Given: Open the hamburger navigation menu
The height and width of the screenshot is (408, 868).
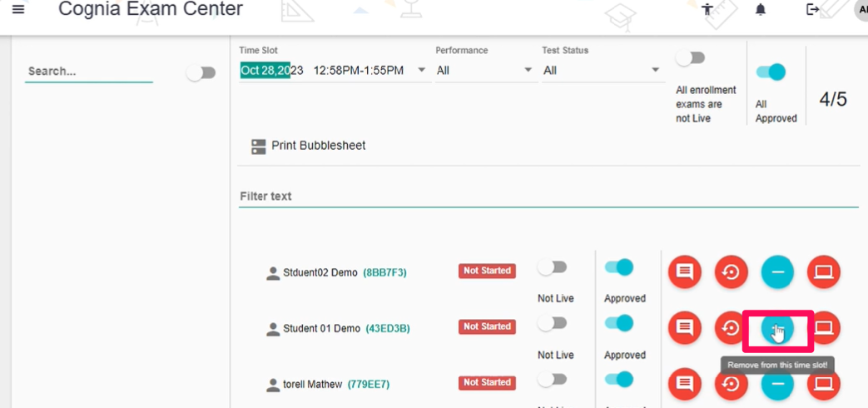Looking at the screenshot, I should point(18,9).
